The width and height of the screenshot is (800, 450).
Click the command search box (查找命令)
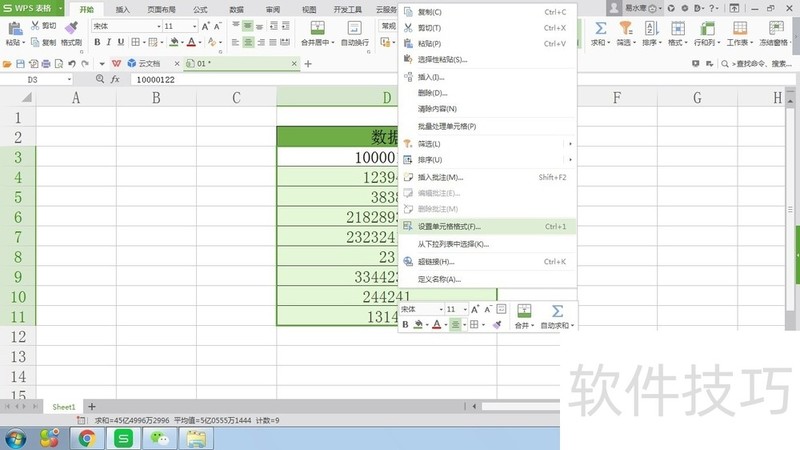[x=757, y=64]
